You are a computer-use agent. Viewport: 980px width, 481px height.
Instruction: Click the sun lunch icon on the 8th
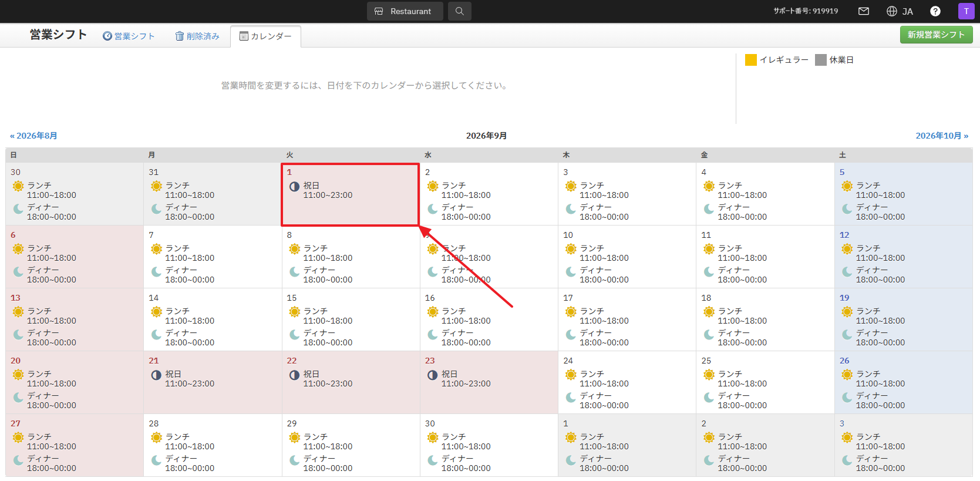[x=294, y=249]
